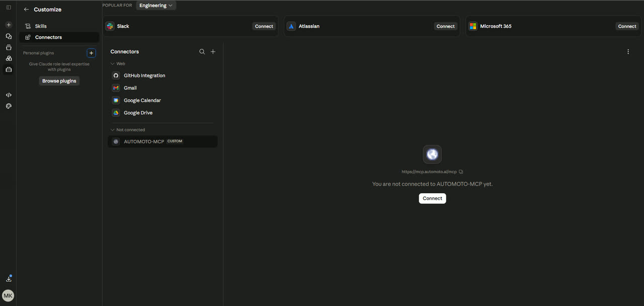The height and width of the screenshot is (306, 644).
Task: Open the code icon in left sidebar
Action: (9, 95)
